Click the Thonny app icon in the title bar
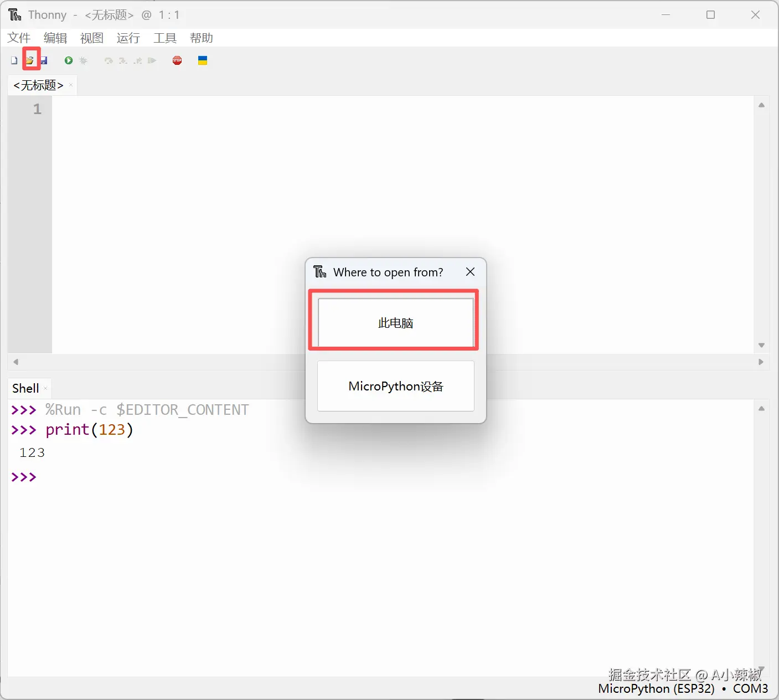The width and height of the screenshot is (779, 700). [x=15, y=15]
